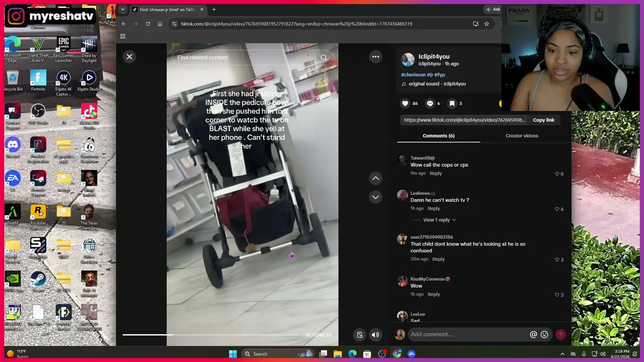The height and width of the screenshot is (362, 644).
Task: Click Iclipit4you's profile avatar
Action: 408,59
